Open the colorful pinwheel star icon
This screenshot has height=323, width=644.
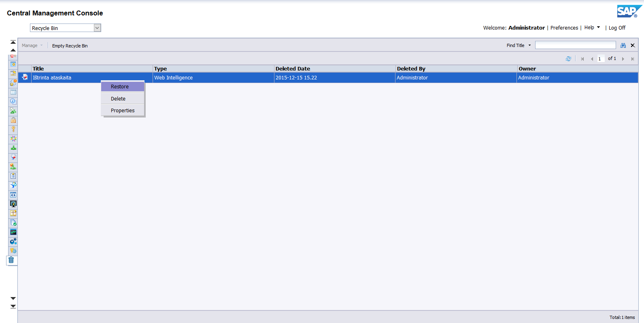point(13,139)
